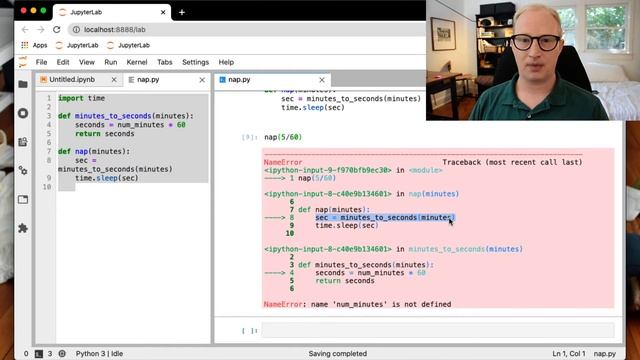Close the left nap.py editor tab
Viewport: 640px width, 360px height.
[x=202, y=80]
